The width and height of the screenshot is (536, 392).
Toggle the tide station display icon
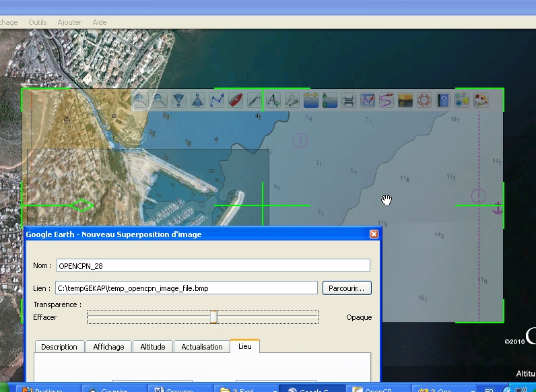point(330,100)
